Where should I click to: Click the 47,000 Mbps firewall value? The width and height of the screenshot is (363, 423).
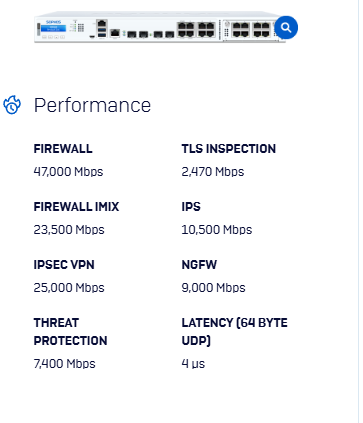coord(68,172)
